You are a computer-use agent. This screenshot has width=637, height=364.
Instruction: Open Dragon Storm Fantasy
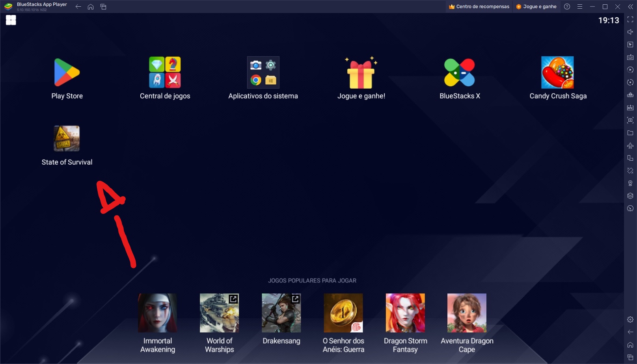405,313
